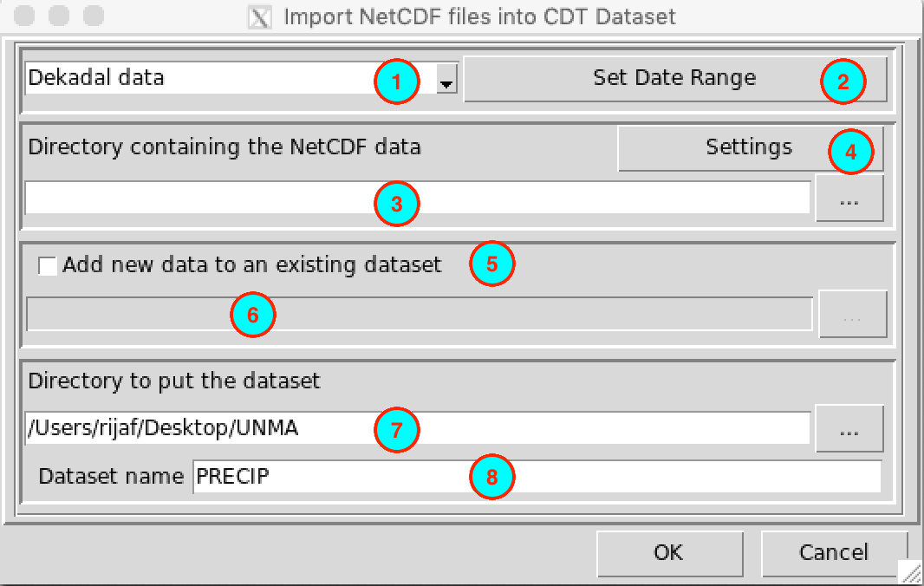Viewport: 924px width, 586px height.
Task: Open the NetCDF Settings dialog
Action: [x=748, y=147]
